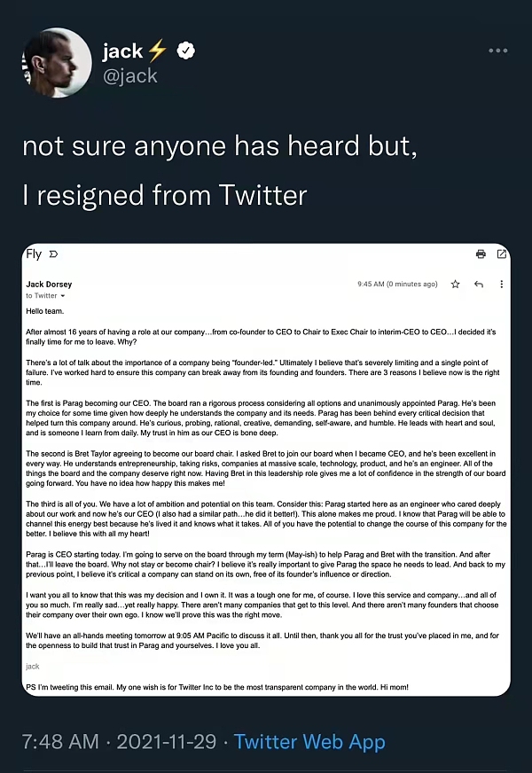Click the 9:45 AM email time
532x773 pixels.
[x=371, y=284]
